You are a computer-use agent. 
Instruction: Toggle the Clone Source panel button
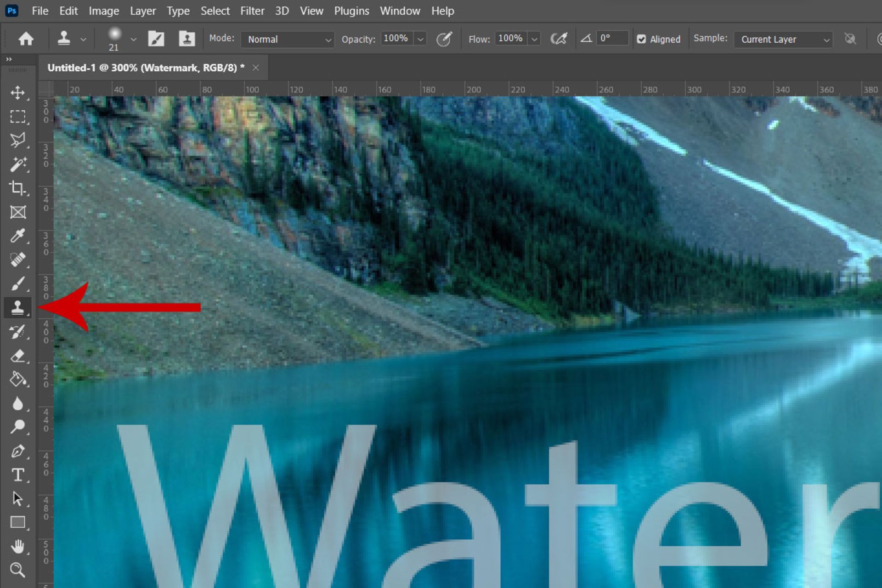[187, 39]
